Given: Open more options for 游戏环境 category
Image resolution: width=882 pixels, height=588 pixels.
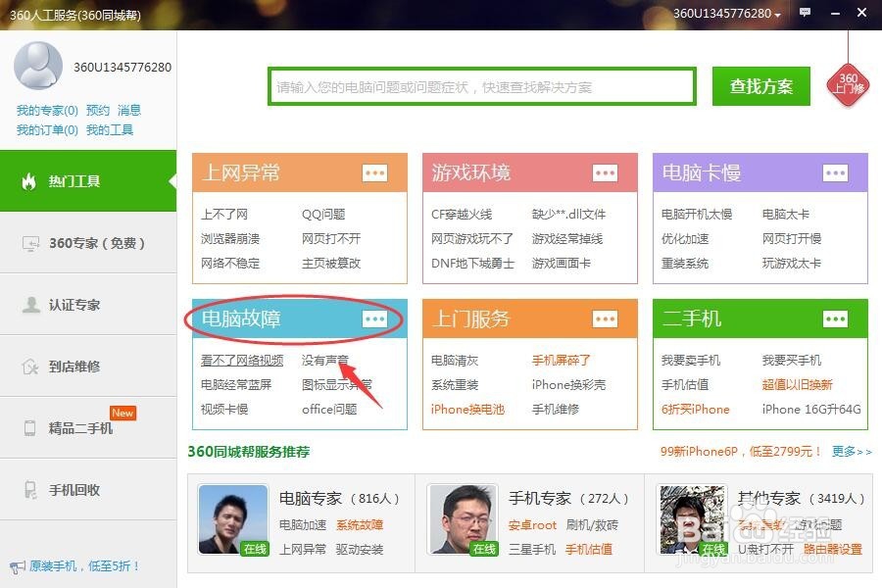Looking at the screenshot, I should point(605,172).
